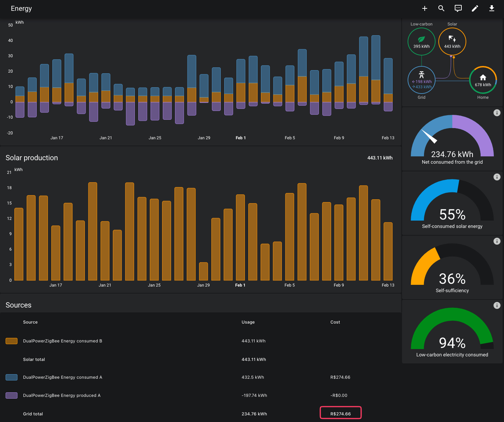Click orange swatch for Energy consumed B
Viewport: 504px width, 422px height.
(12, 341)
